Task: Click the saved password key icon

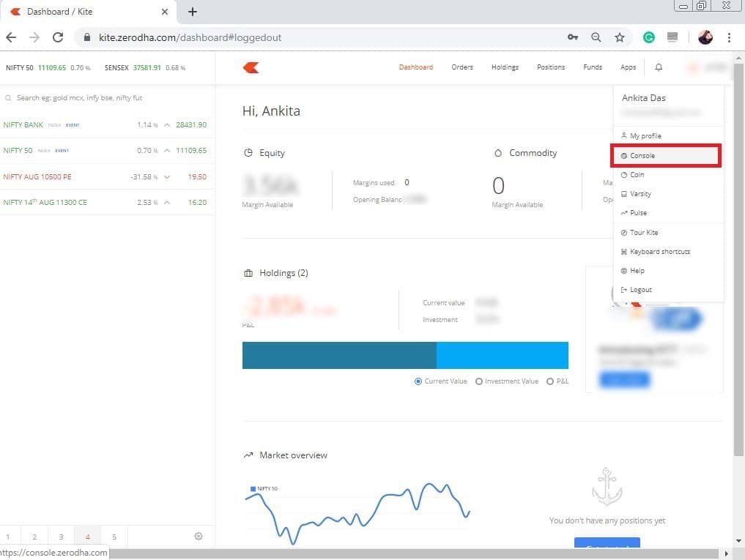Action: point(573,37)
